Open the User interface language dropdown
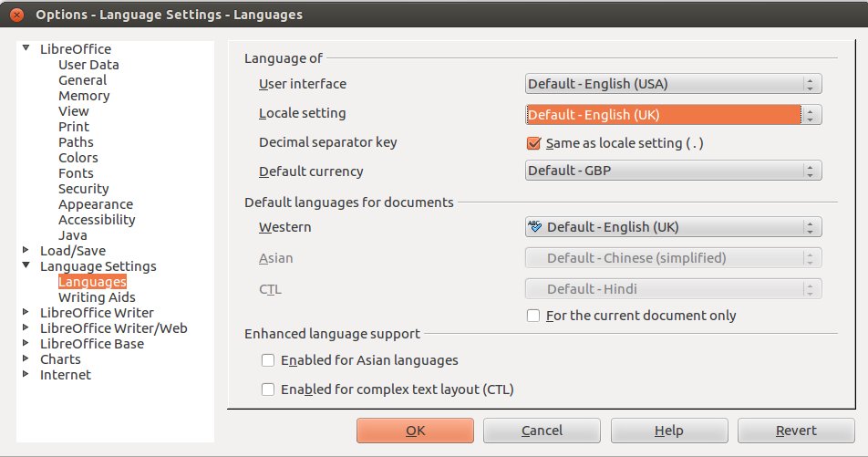This screenshot has width=868, height=457. click(674, 84)
